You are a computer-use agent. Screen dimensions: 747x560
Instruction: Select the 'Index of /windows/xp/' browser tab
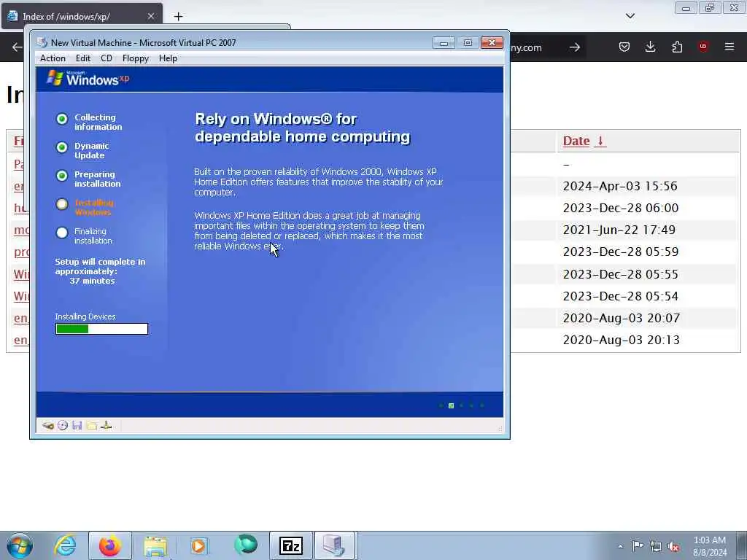[82, 16]
